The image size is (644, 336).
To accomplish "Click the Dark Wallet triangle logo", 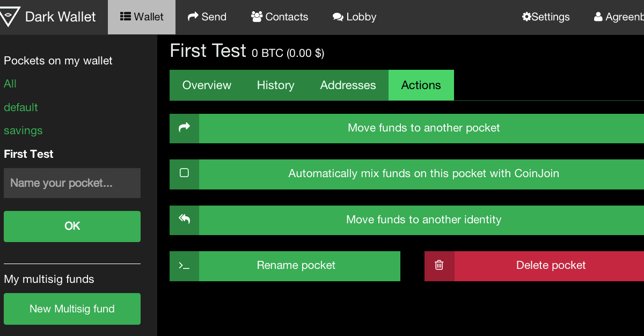I will point(9,17).
